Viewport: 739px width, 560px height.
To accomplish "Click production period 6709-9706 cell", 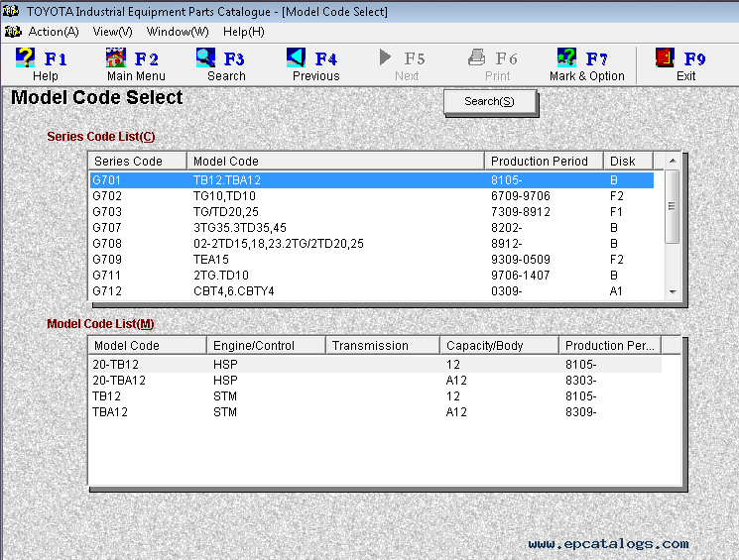I will click(x=521, y=196).
